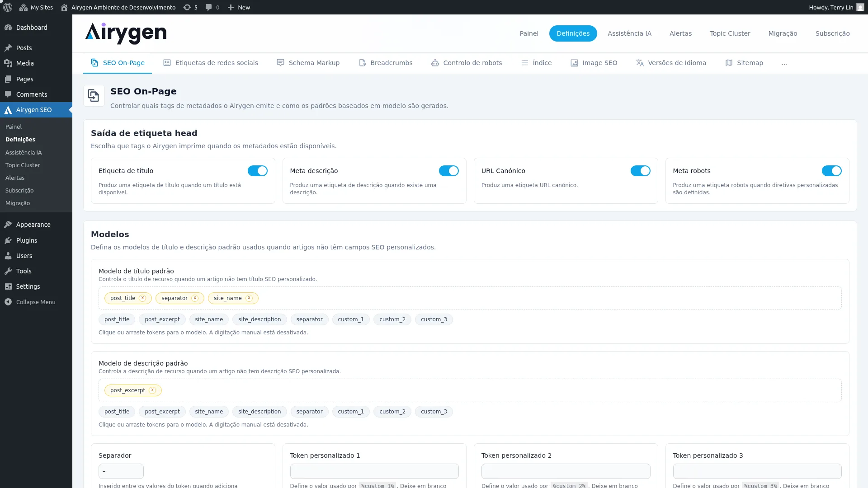Remove the post_title token from title template
Screen dimensions: 868x488
coord(142,298)
